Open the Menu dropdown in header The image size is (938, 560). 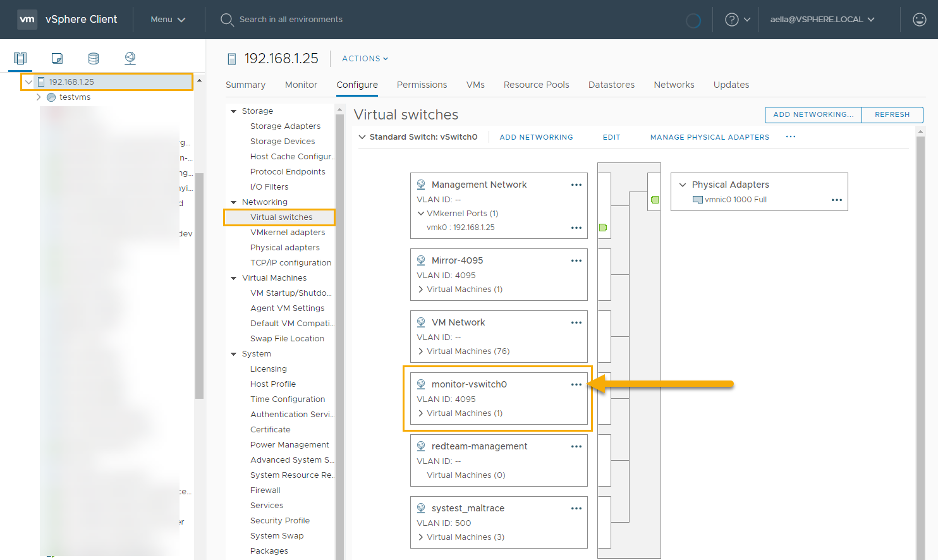pyautogui.click(x=167, y=20)
